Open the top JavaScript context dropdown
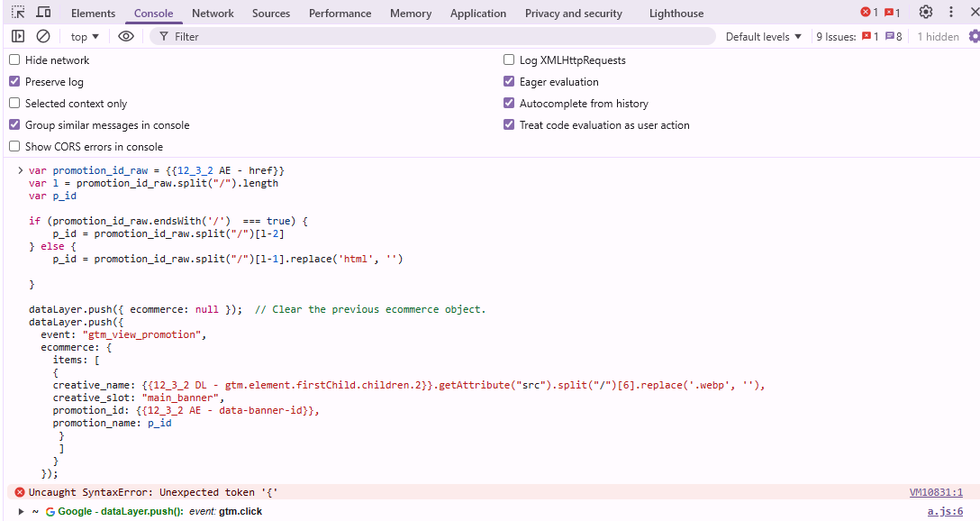The height and width of the screenshot is (521, 980). (85, 37)
